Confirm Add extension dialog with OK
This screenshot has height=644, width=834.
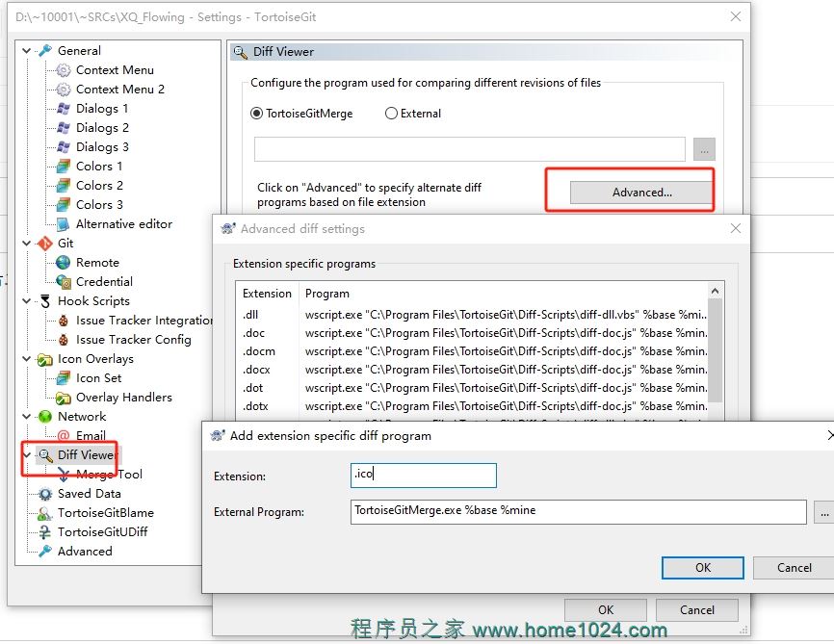click(703, 567)
